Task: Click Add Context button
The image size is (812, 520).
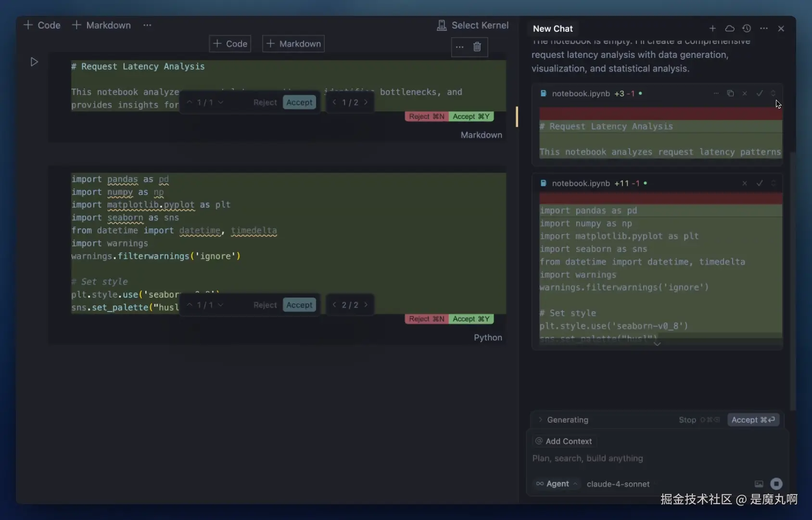Action: pyautogui.click(x=564, y=441)
